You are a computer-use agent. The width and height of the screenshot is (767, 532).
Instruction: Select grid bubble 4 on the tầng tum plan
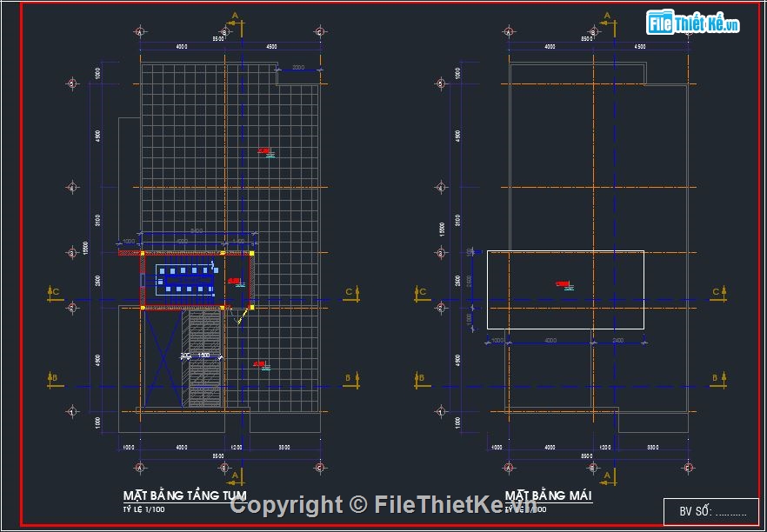72,187
